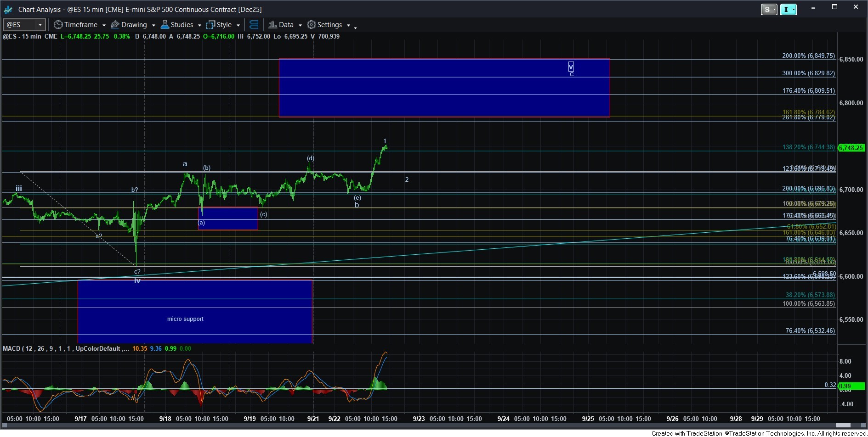Click the Settings gear icon
The height and width of the screenshot is (437, 868).
311,25
